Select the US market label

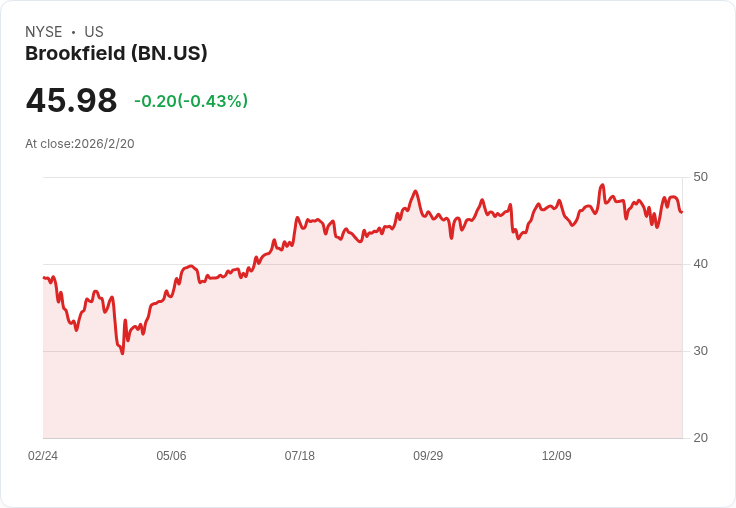94,32
